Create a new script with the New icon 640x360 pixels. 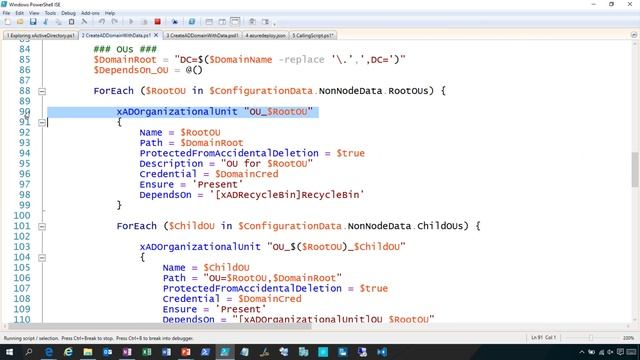(x=7, y=22)
